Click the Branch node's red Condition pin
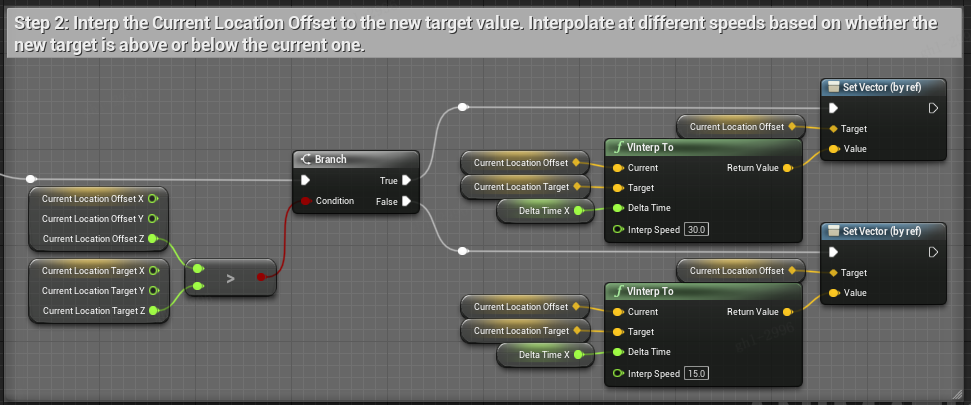Image resolution: width=971 pixels, height=405 pixels. (x=307, y=201)
